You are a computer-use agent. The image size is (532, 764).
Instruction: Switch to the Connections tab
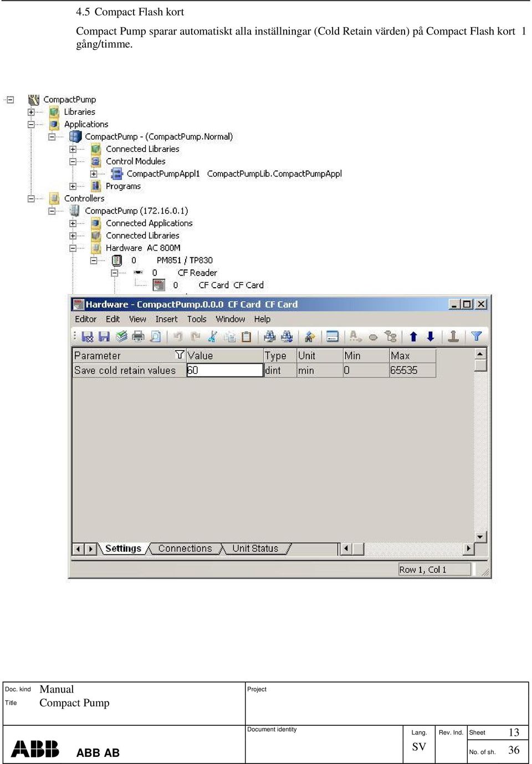185,548
